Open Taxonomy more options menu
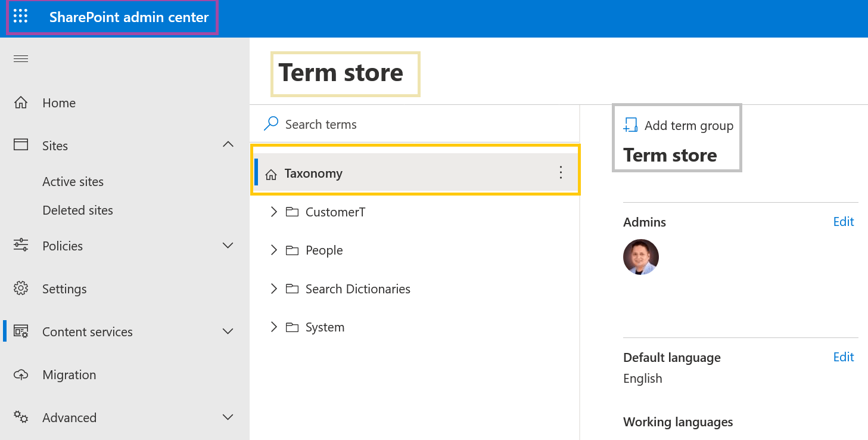 pyautogui.click(x=560, y=172)
